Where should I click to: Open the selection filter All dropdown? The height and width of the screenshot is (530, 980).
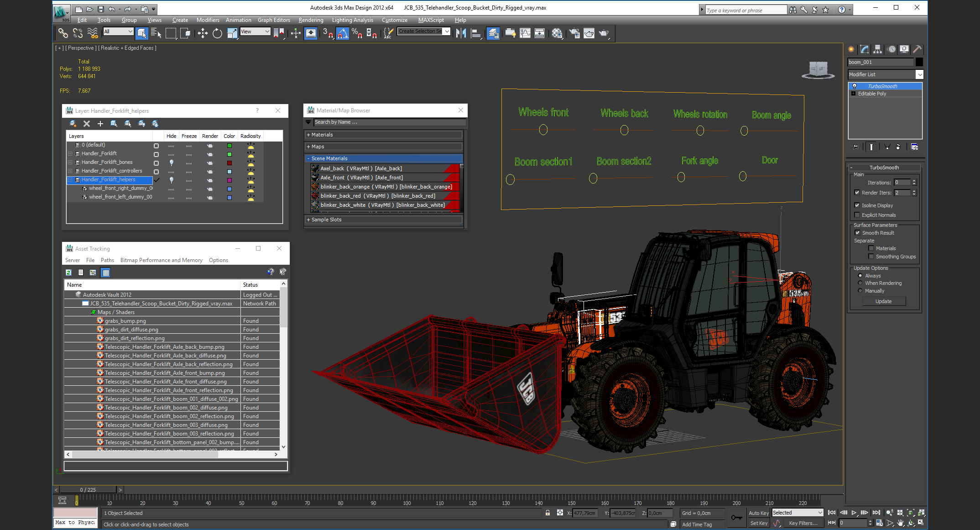point(118,31)
